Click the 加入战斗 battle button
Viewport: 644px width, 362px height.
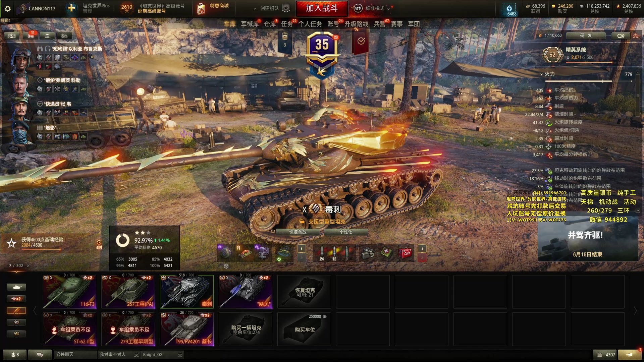[x=322, y=8]
